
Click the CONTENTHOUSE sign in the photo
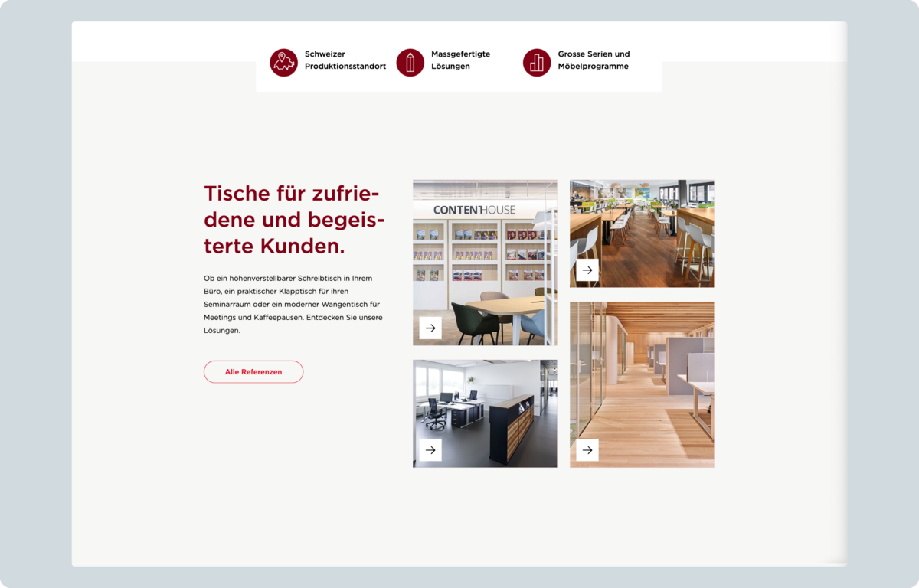[x=474, y=210]
